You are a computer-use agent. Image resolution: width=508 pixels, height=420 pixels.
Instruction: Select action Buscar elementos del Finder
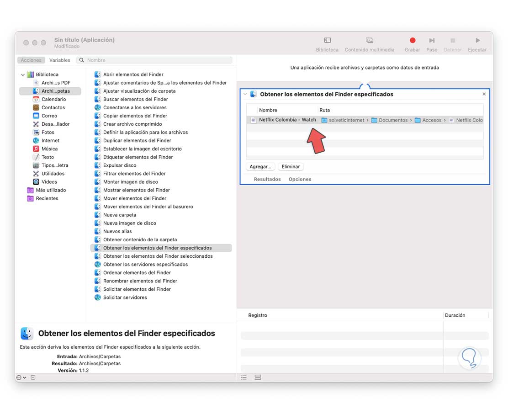131,99
